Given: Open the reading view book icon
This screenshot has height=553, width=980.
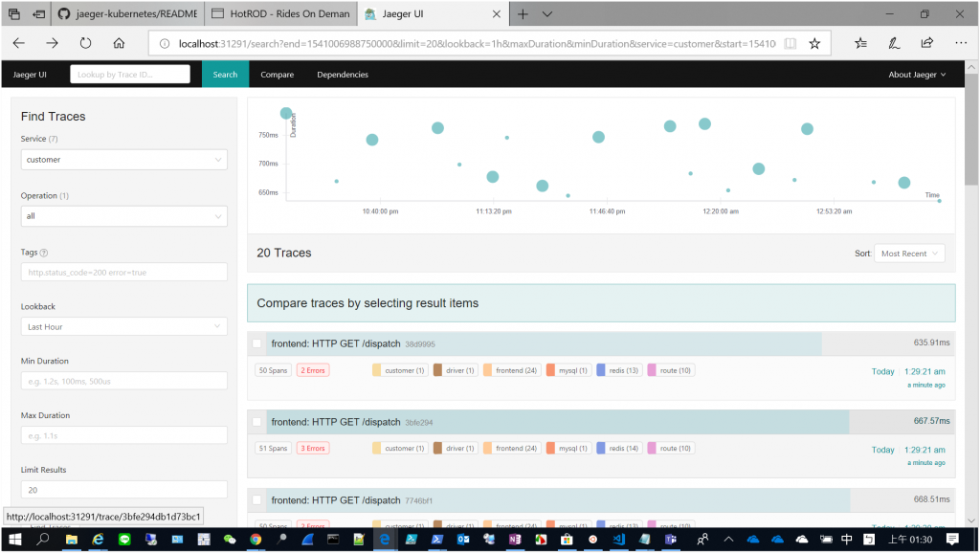Looking at the screenshot, I should (x=791, y=43).
